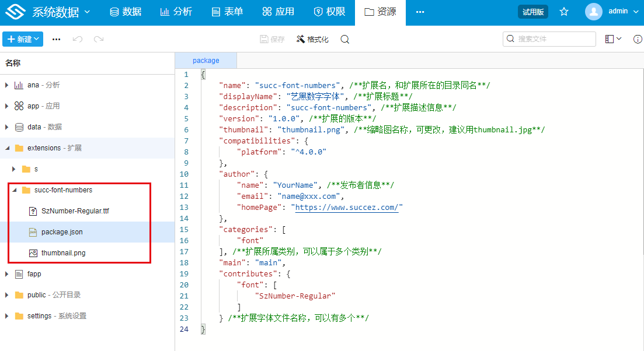Open the more options ellipsis beside New

tap(56, 39)
